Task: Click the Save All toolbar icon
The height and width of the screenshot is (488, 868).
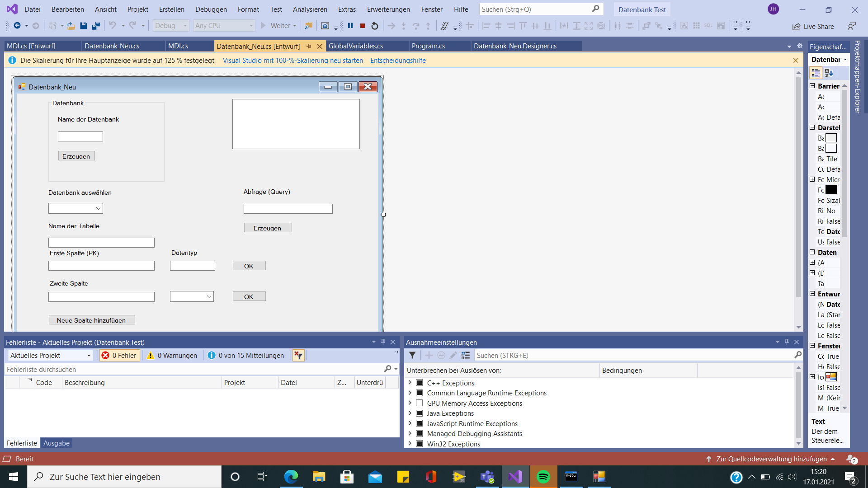Action: (95, 26)
